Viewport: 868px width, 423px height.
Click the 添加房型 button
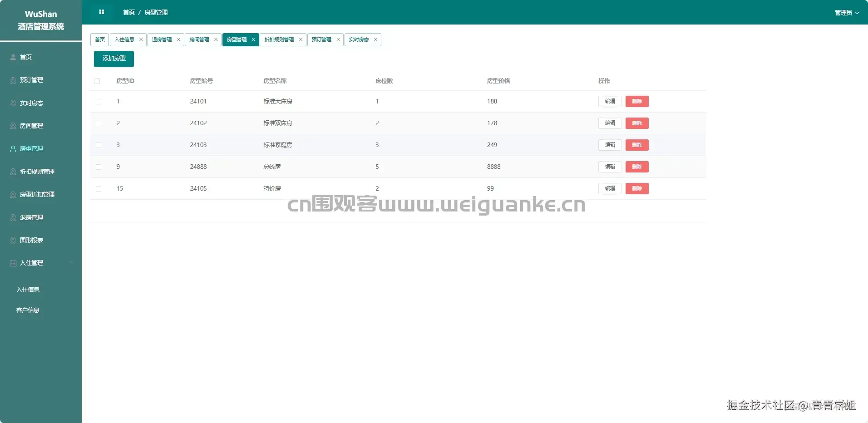tap(114, 59)
